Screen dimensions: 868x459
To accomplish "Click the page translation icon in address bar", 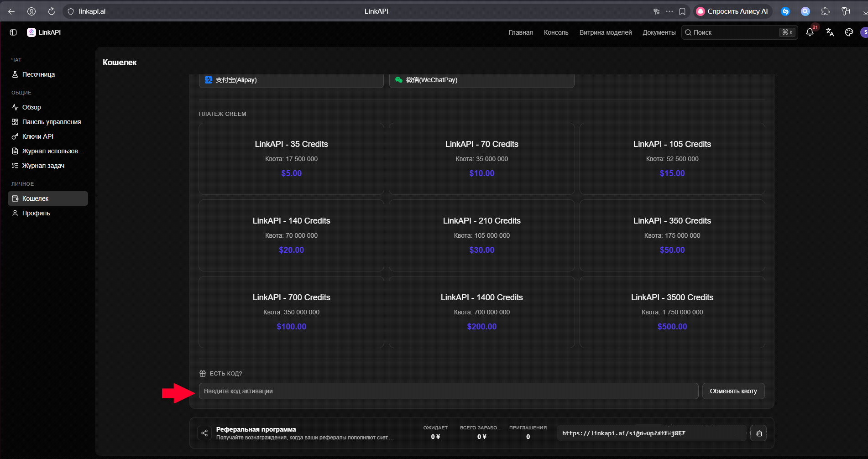I will point(656,11).
